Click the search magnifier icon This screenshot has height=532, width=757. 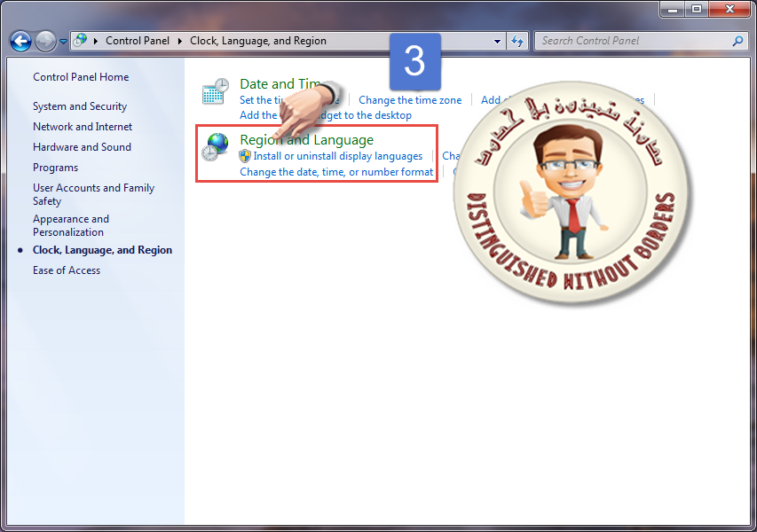click(737, 42)
